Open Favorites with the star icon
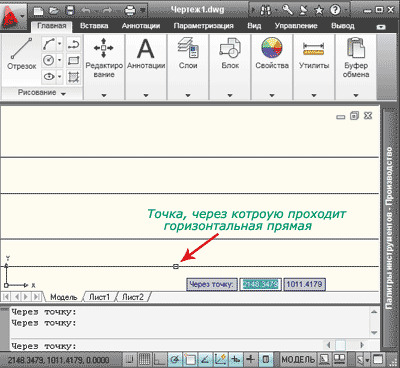This screenshot has width=400, height=368. 319,10
